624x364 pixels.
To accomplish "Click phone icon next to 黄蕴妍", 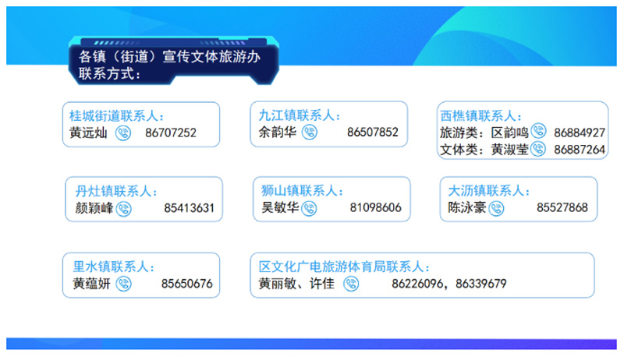I will click(x=123, y=284).
